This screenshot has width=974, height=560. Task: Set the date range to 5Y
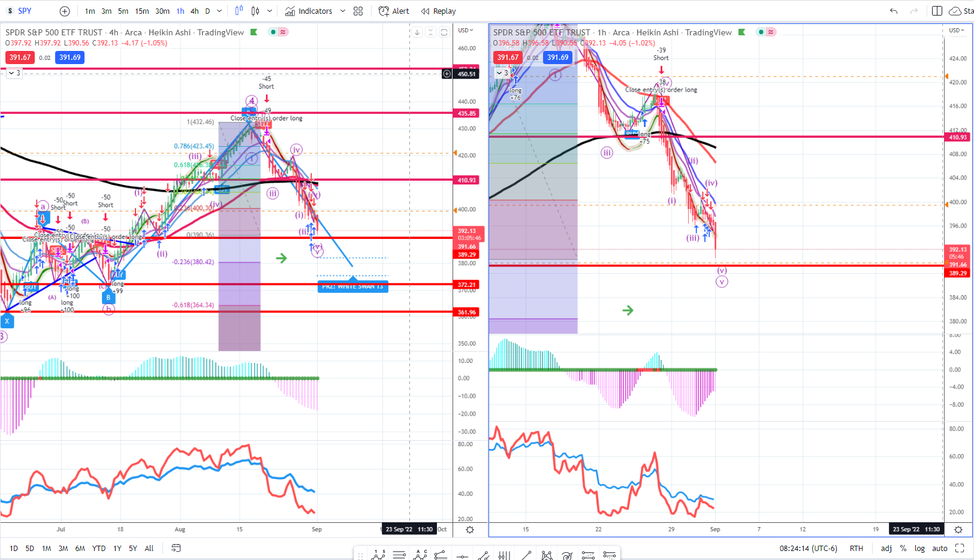(133, 548)
